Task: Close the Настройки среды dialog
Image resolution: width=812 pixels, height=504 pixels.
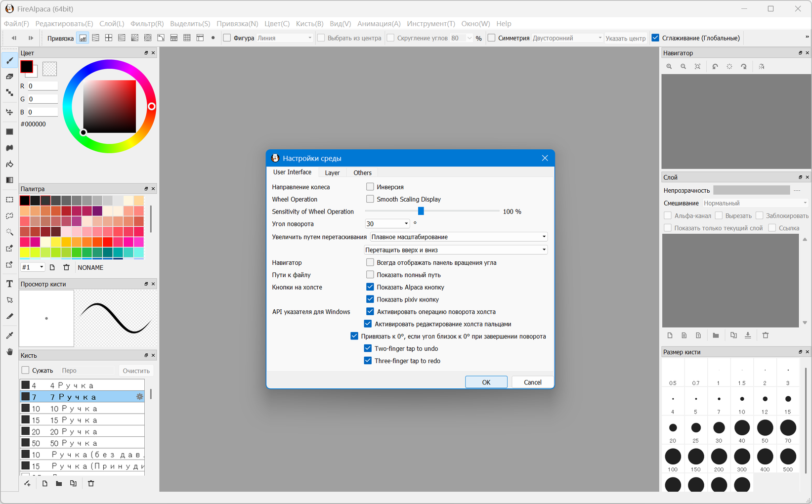Action: click(x=545, y=158)
